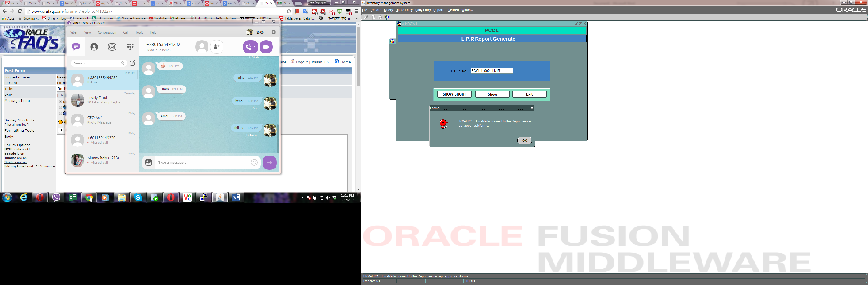This screenshot has width=868, height=285.
Task: Compose a new Viber message
Action: tap(132, 63)
